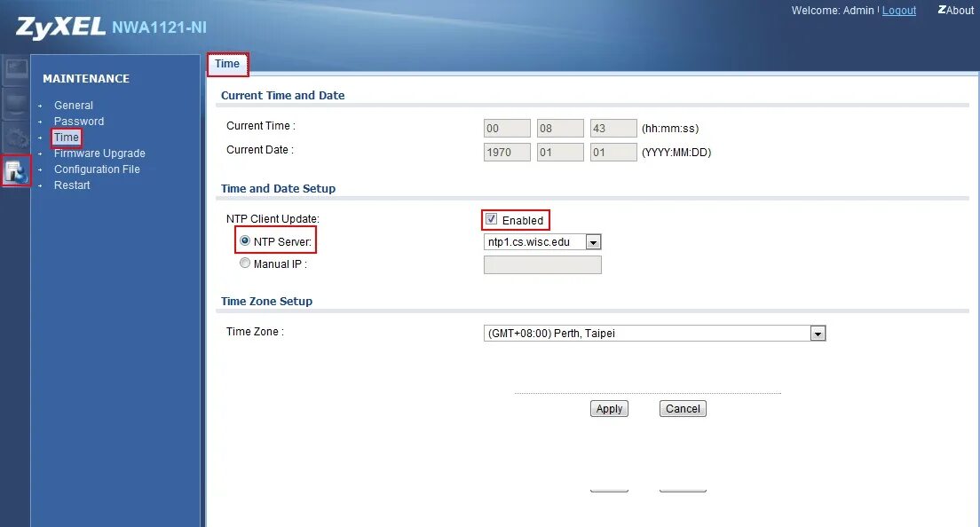Screen dimensions: 980x527
Task: Select the NTP Server radio button
Action: [x=245, y=241]
